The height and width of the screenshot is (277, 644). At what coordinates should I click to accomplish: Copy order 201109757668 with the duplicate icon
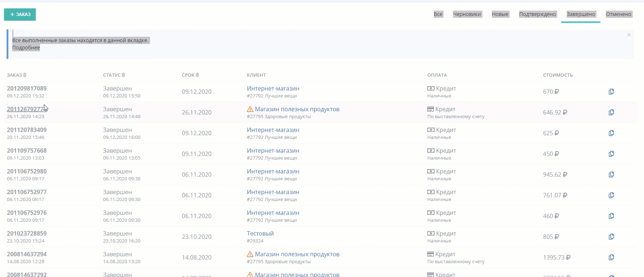611,154
